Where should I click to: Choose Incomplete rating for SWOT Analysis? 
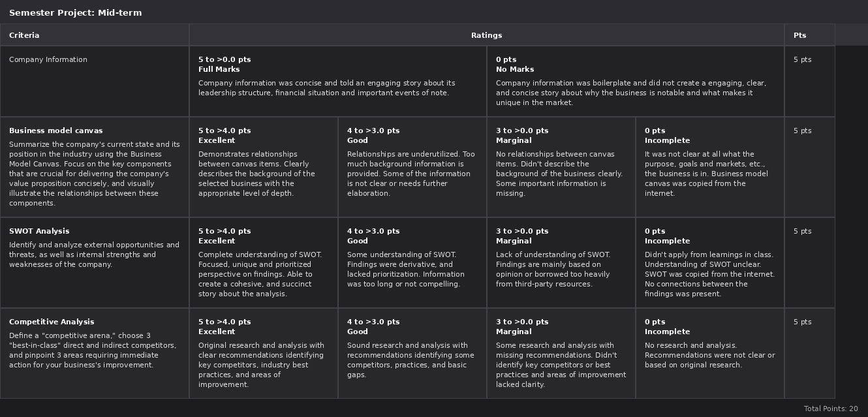coord(710,263)
